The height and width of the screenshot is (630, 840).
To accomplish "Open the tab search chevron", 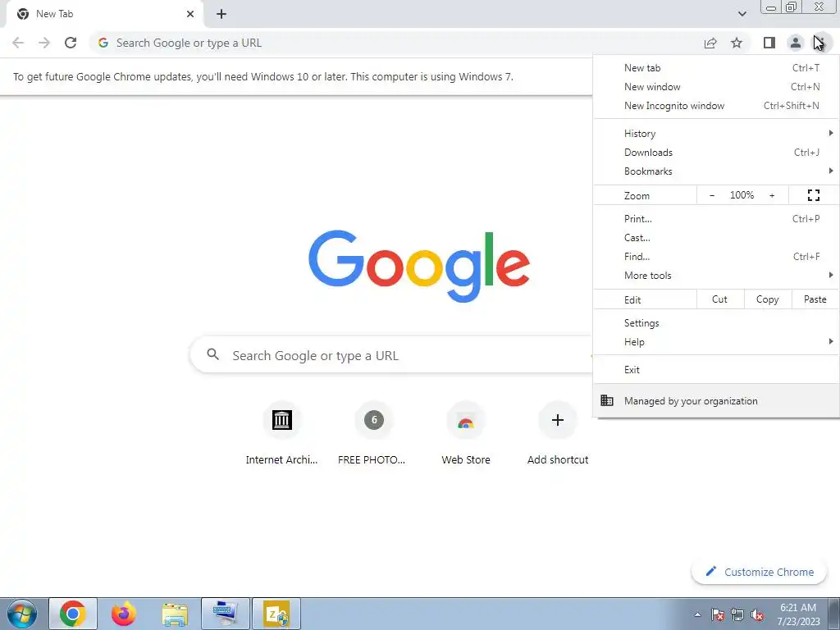I will tap(742, 14).
